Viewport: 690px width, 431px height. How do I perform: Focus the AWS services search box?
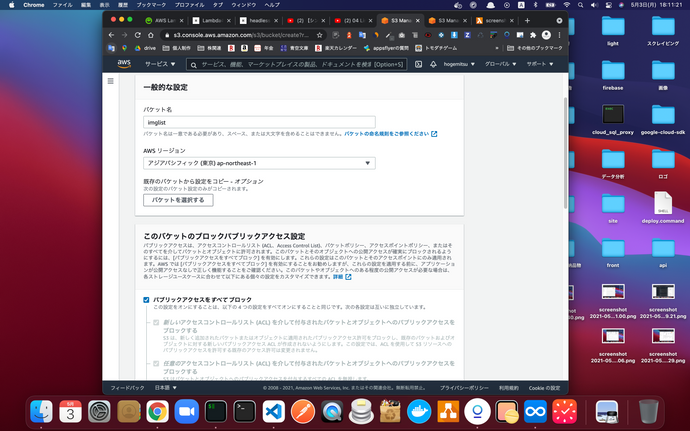(297, 64)
